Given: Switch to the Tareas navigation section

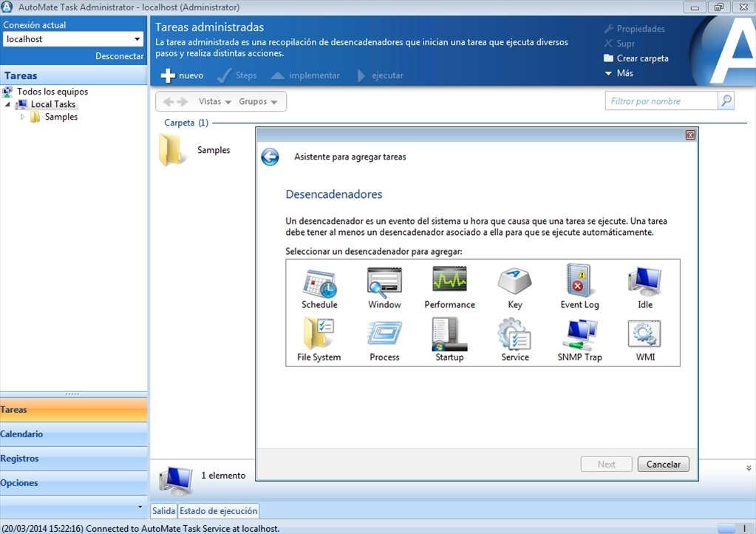Looking at the screenshot, I should [73, 410].
